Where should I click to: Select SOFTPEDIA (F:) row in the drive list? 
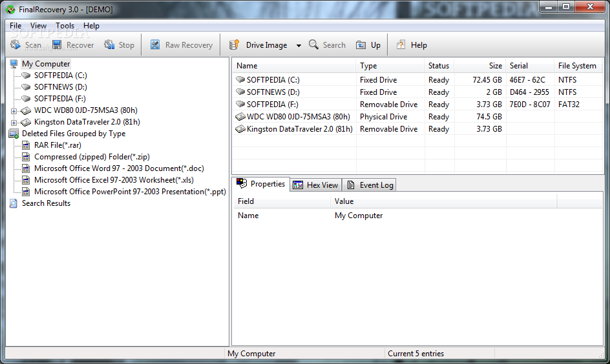click(x=417, y=105)
